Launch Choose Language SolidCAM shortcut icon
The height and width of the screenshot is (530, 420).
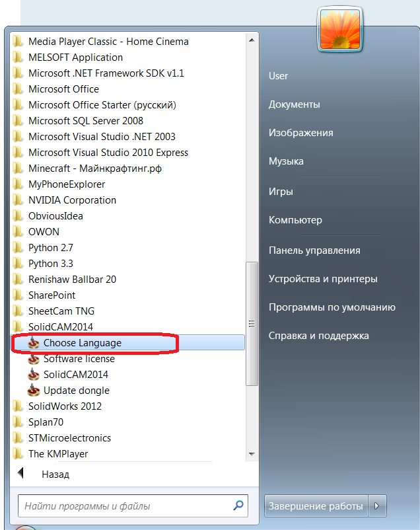click(34, 343)
